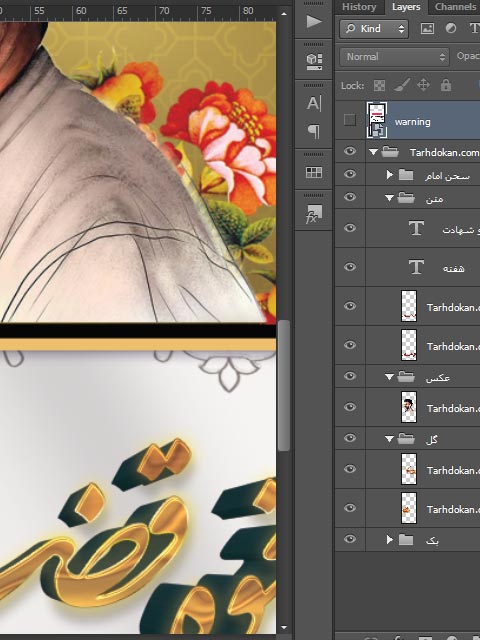This screenshot has width=480, height=640.
Task: Click the سخن امام group folder icon
Action: 406,175
